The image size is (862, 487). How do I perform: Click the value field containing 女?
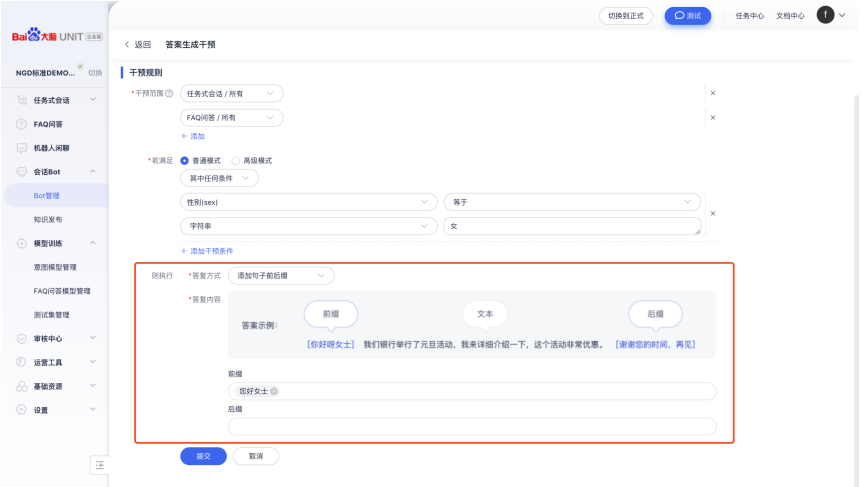572,226
